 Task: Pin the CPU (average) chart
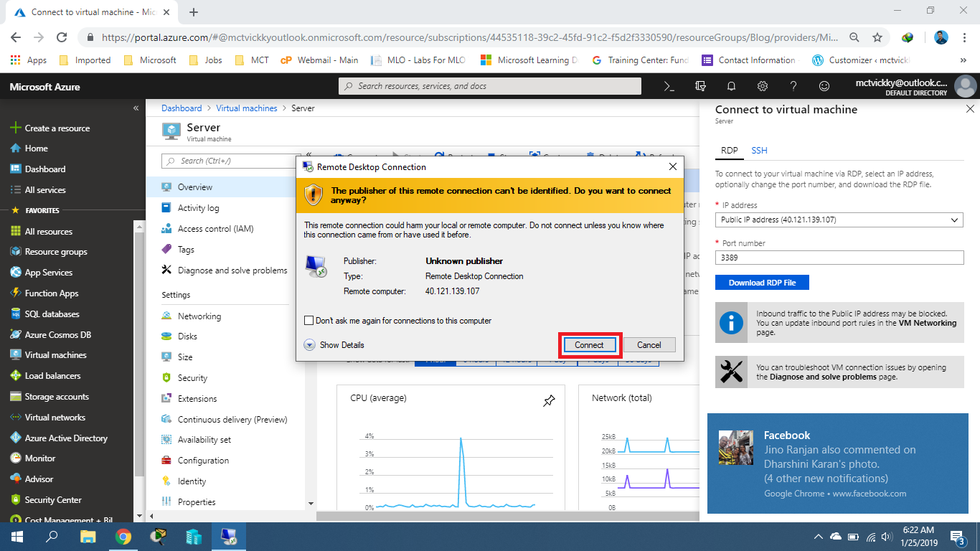[x=549, y=400]
